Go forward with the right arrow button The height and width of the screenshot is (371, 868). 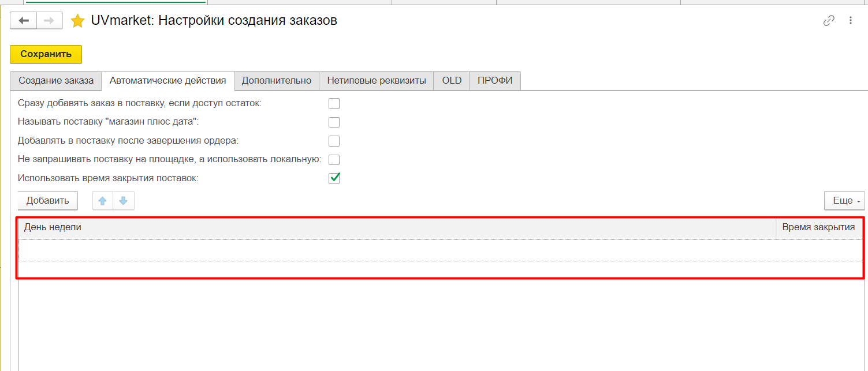50,21
